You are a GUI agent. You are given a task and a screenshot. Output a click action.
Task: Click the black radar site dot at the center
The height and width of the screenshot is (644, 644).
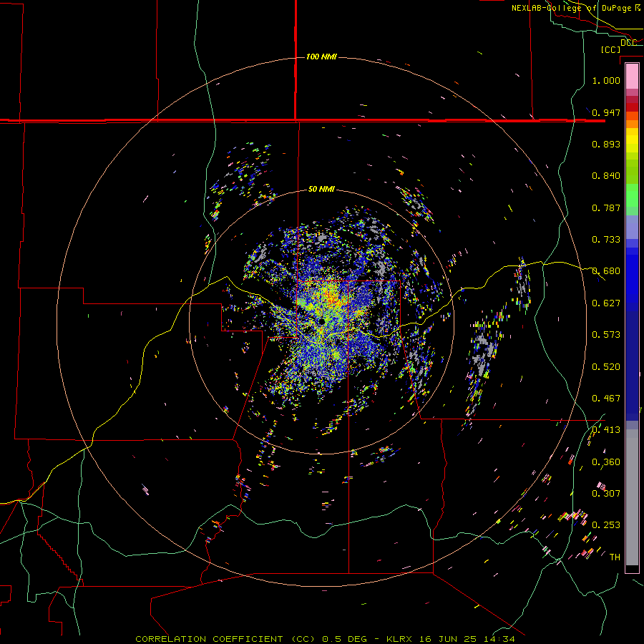pyautogui.click(x=321, y=321)
